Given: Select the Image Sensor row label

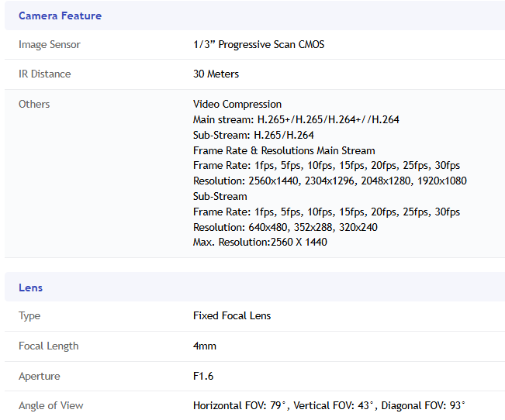Looking at the screenshot, I should (x=50, y=45).
